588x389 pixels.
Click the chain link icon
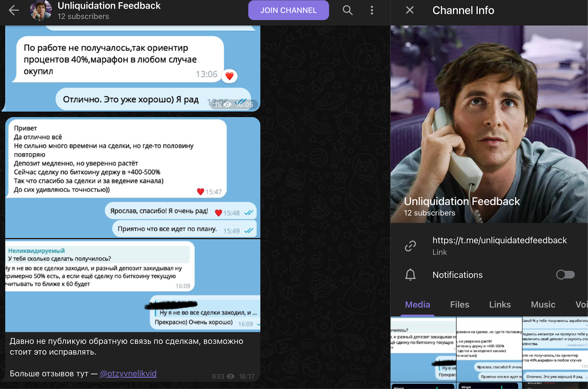tap(410, 246)
